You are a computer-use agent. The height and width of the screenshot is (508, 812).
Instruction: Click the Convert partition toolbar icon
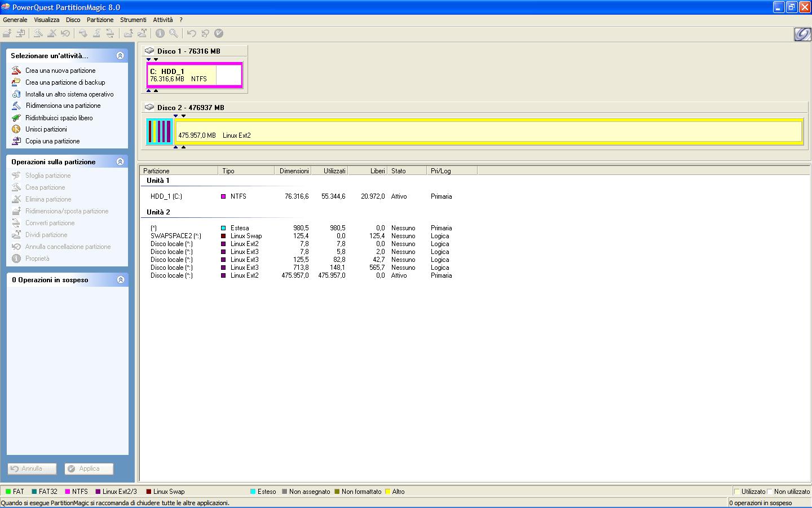point(110,33)
